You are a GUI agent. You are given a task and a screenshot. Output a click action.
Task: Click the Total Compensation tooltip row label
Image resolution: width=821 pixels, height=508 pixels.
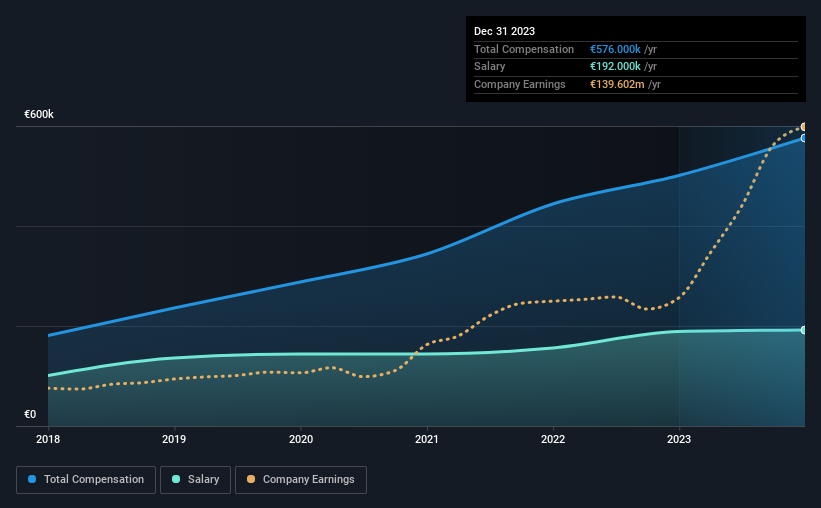pyautogui.click(x=524, y=49)
